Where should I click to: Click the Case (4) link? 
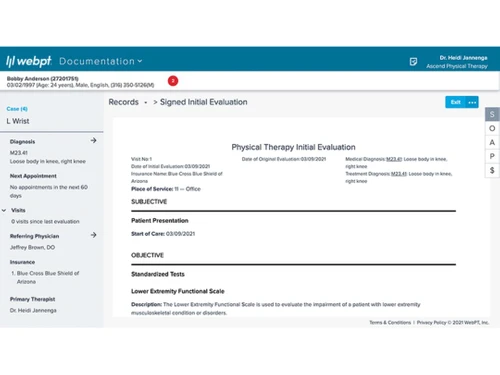(x=17, y=109)
